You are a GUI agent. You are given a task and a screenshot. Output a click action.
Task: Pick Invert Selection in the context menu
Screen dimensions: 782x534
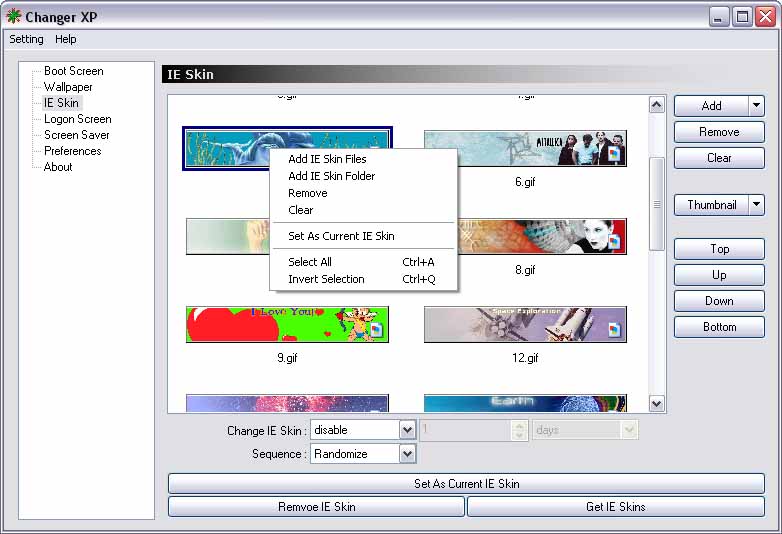tap(326, 279)
